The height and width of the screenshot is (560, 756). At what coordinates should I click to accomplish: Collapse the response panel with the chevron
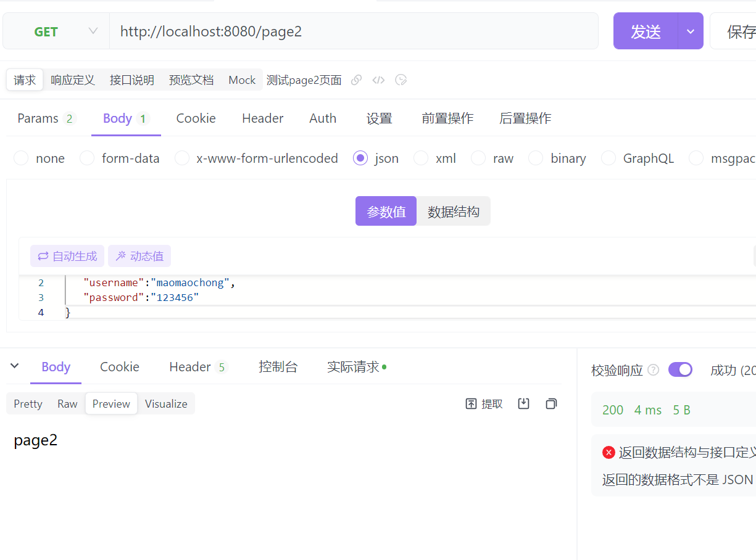(14, 366)
